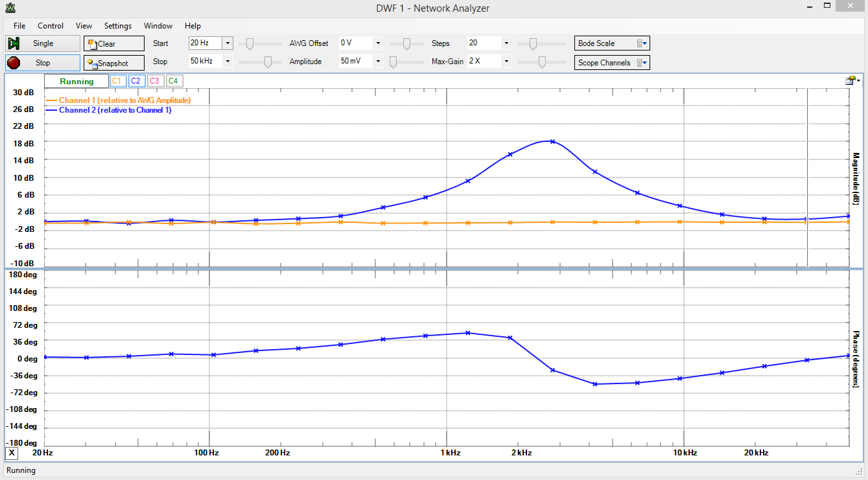Viewport: 868px width, 480px height.
Task: Click the AWG Offset field showing 0 V
Action: [356, 43]
